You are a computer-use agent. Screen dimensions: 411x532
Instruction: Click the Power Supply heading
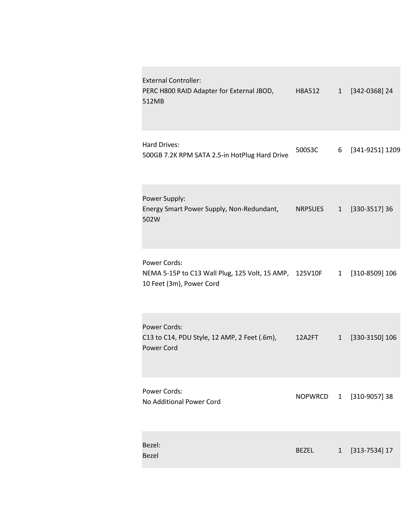coord(164,199)
